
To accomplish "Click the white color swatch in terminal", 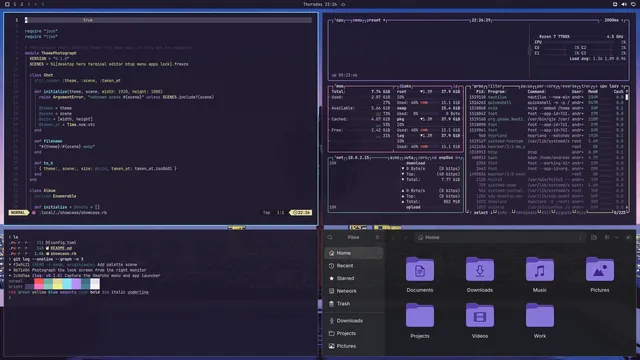I will pos(95,284).
